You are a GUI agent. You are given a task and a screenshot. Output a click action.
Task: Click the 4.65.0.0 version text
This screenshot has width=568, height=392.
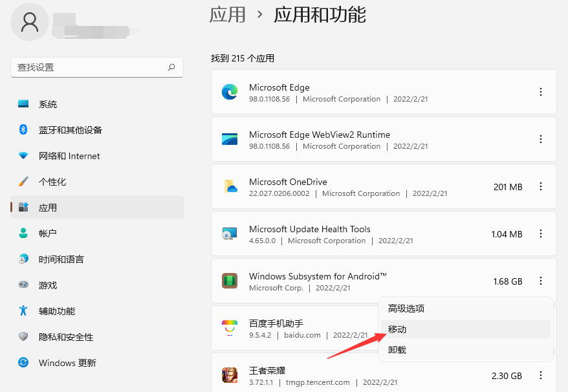coord(262,241)
